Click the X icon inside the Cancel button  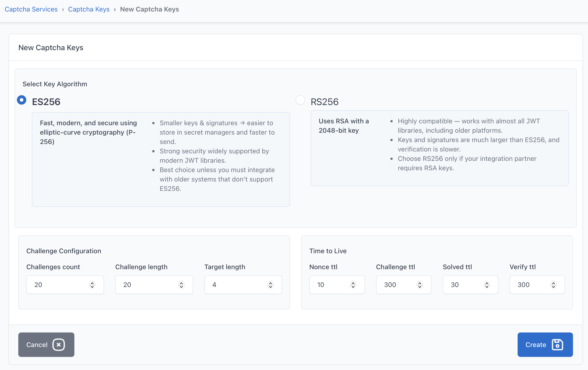pos(59,345)
